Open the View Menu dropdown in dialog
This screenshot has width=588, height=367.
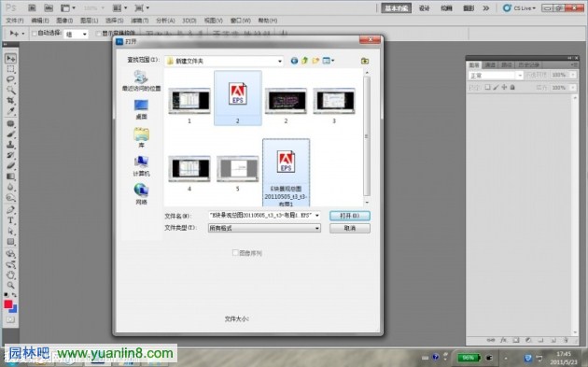[329, 61]
